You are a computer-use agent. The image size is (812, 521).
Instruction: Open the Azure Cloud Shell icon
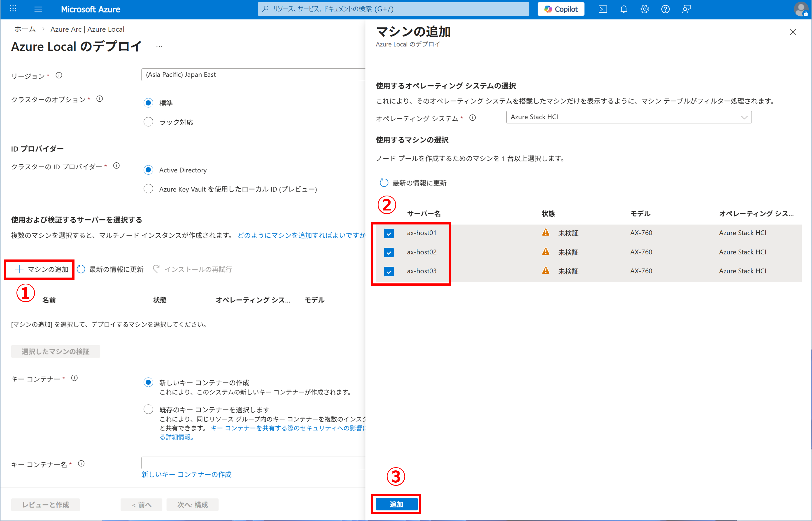point(603,9)
